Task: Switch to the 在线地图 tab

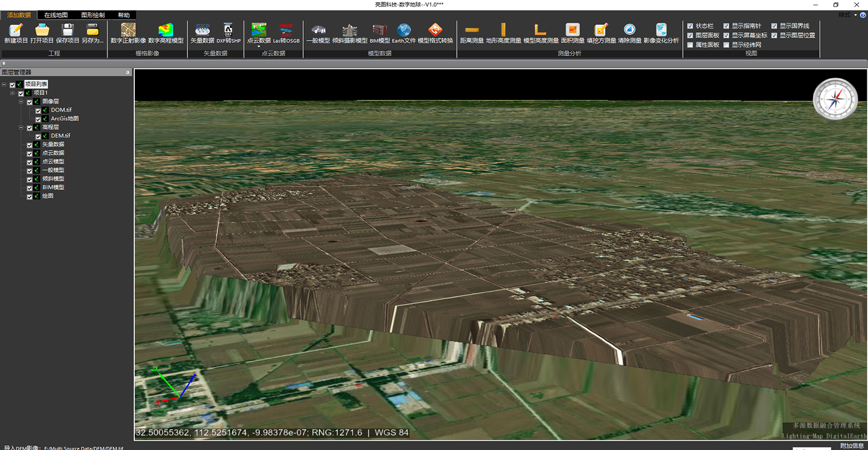Action: [56, 15]
